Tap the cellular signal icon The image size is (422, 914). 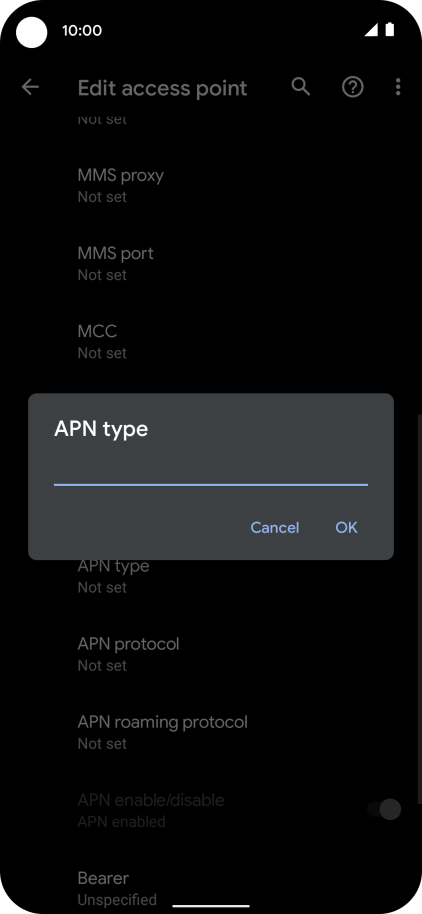pos(371,30)
